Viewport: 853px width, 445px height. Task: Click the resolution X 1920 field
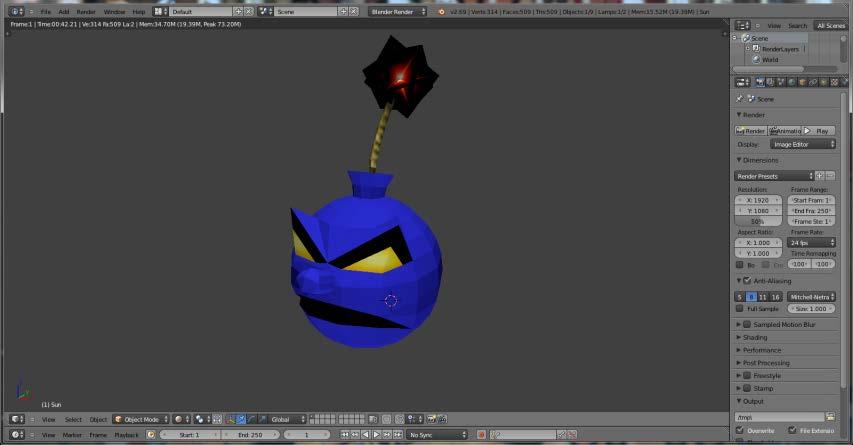[x=758, y=200]
